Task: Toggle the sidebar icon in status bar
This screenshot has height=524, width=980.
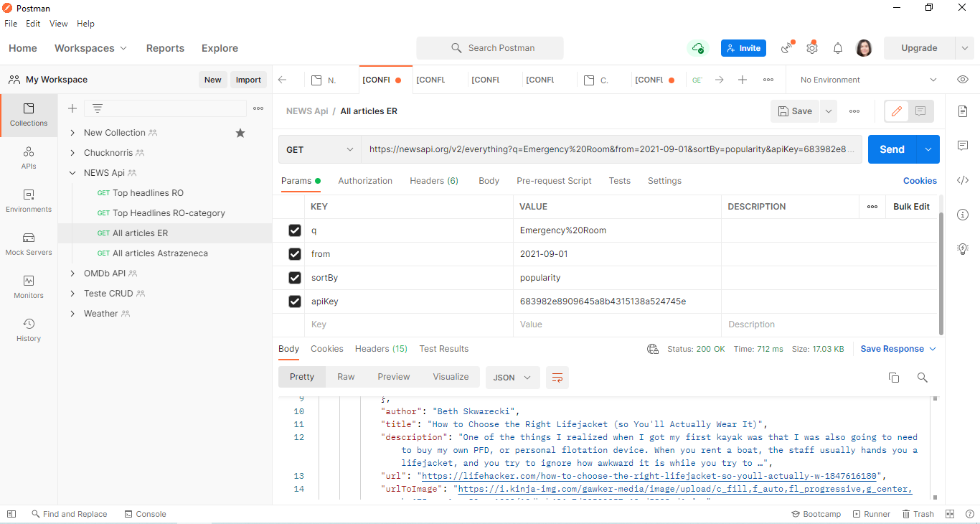Action: coord(11,514)
